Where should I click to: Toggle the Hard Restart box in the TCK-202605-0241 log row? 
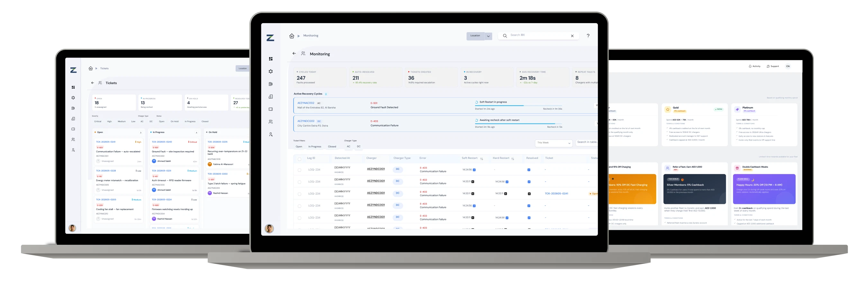tap(505, 194)
